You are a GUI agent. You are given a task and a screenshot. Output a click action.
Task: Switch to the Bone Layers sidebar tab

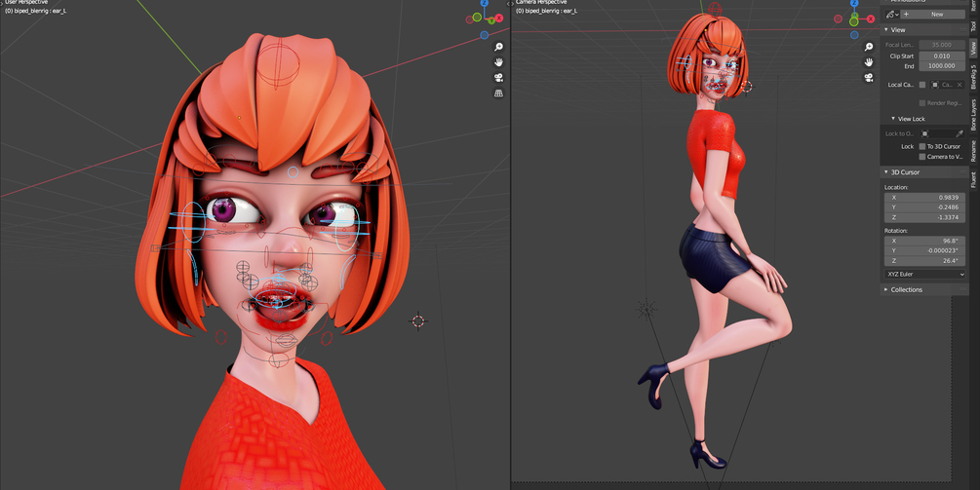(973, 114)
